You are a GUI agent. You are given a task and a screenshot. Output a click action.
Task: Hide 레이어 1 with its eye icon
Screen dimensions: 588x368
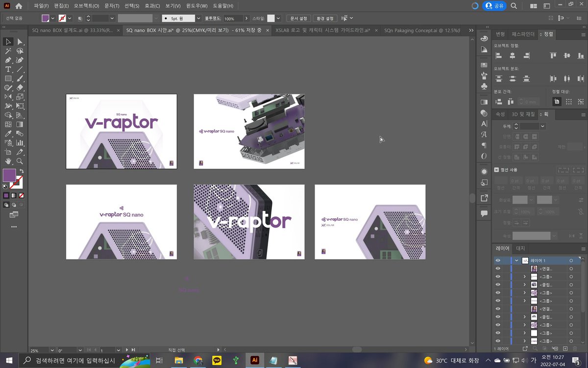click(498, 261)
